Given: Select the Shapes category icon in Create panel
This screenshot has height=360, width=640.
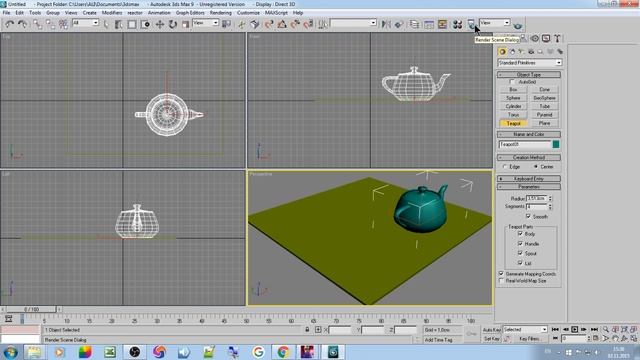Looking at the screenshot, I should coord(512,51).
